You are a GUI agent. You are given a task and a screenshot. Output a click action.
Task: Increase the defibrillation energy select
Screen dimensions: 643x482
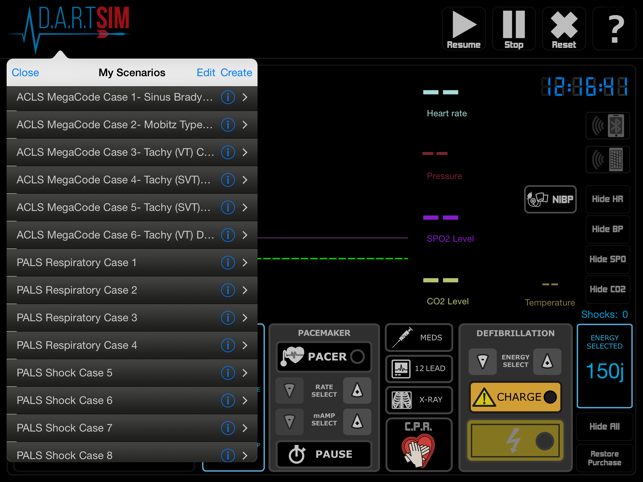pyautogui.click(x=547, y=362)
